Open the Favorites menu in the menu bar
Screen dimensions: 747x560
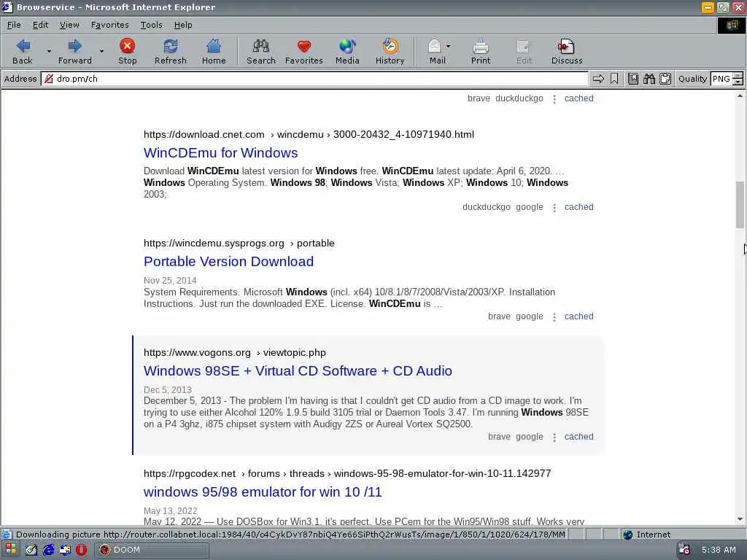point(110,25)
